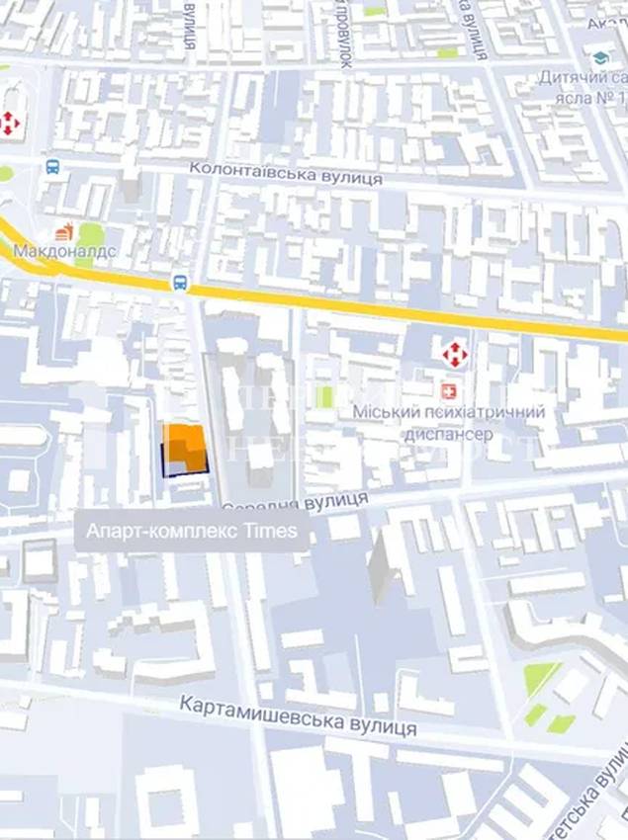This screenshot has height=840, width=628.
Task: Select the red medical cross icon
Action: click(448, 392)
